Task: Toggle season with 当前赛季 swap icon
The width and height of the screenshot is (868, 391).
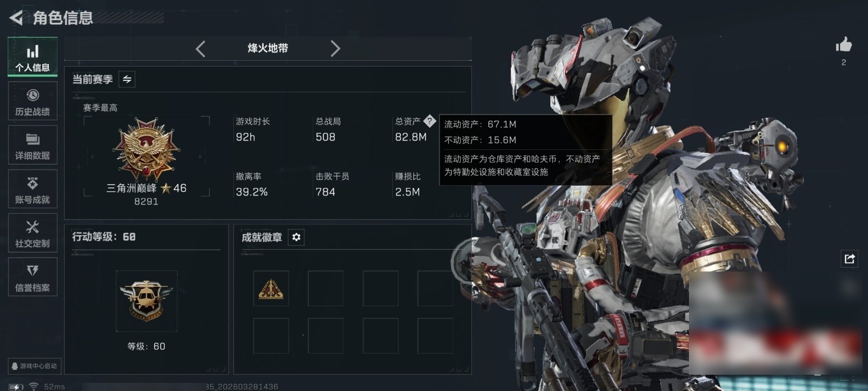Action: [x=127, y=79]
